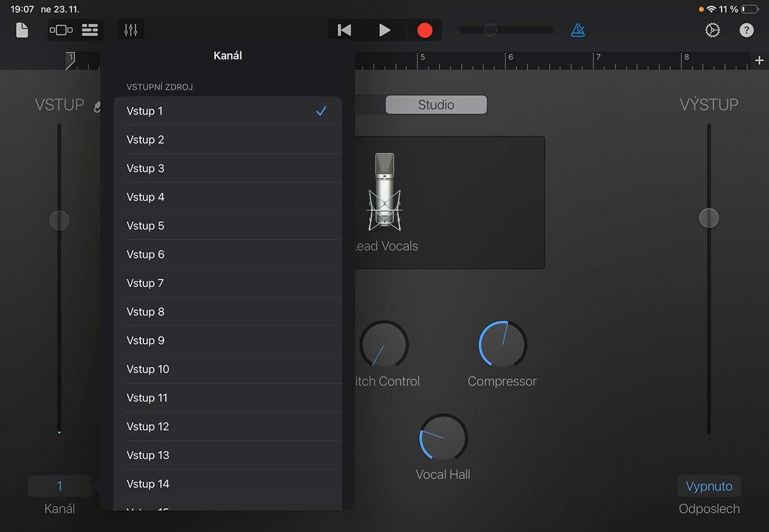Jump to the song beginning

345,30
